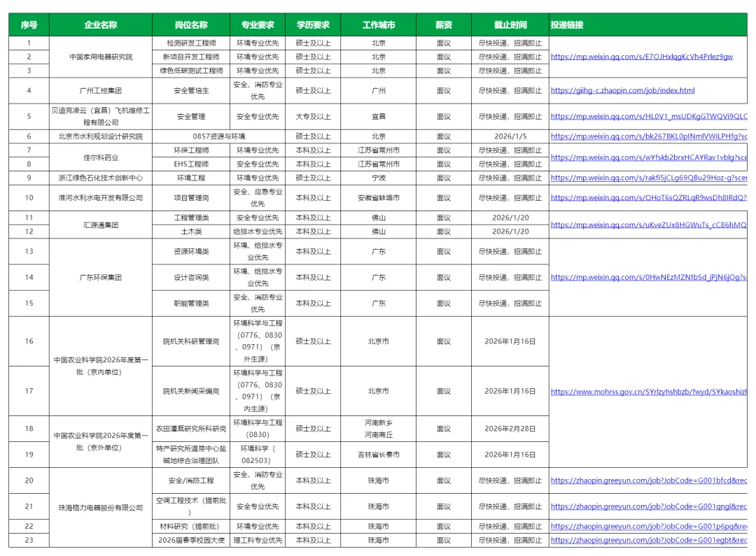Screen dimensions: 756x556
Task: Click the 广东环保集团 company cell
Action: click(101, 278)
